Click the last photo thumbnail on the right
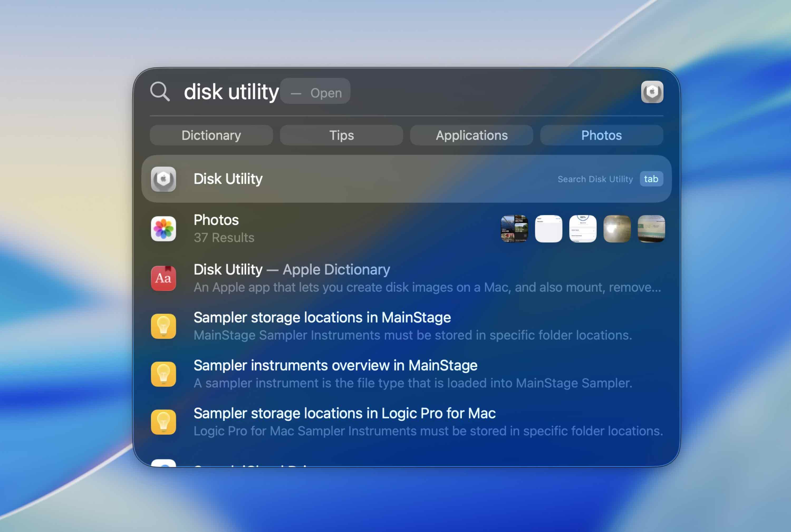The height and width of the screenshot is (532, 791). (651, 229)
